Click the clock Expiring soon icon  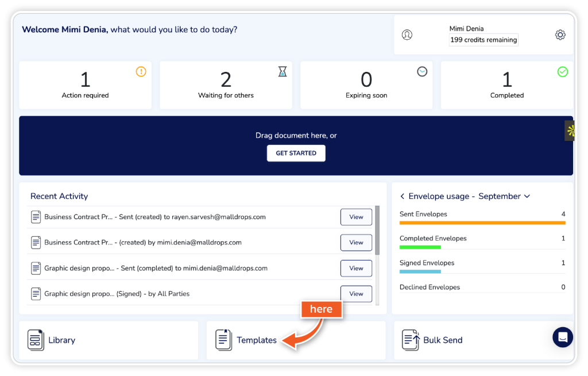[422, 72]
